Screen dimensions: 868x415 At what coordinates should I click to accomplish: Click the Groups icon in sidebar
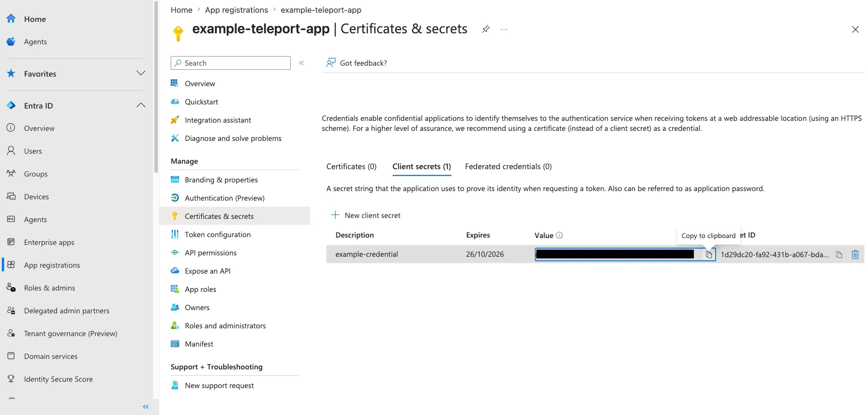(x=11, y=173)
